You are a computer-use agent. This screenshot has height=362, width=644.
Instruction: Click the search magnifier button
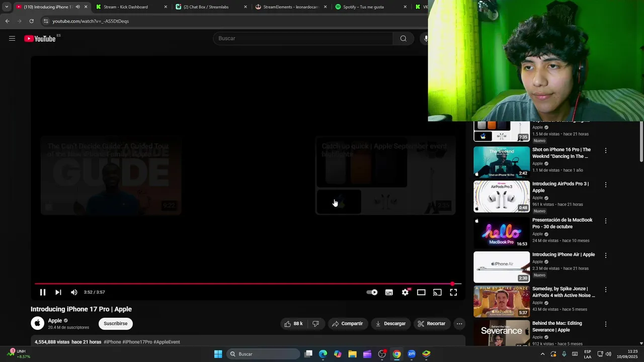point(403,38)
